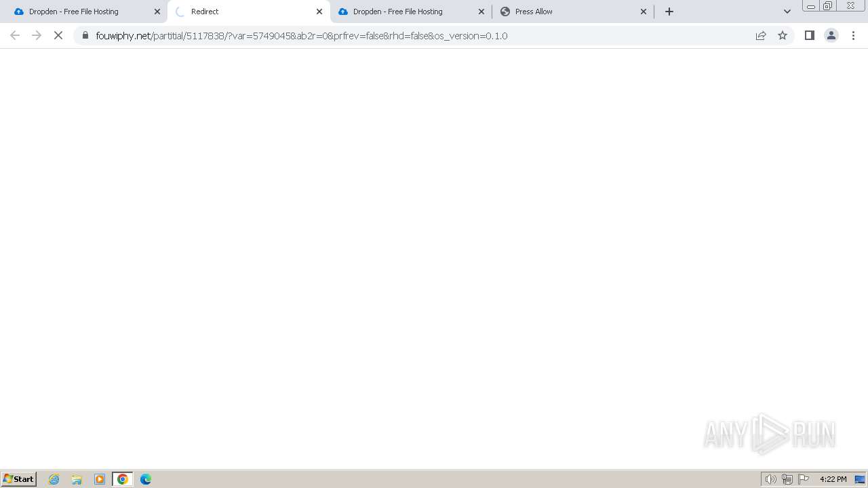Open File Explorer from the taskbar
Viewport: 868px width, 488px height.
(77, 479)
